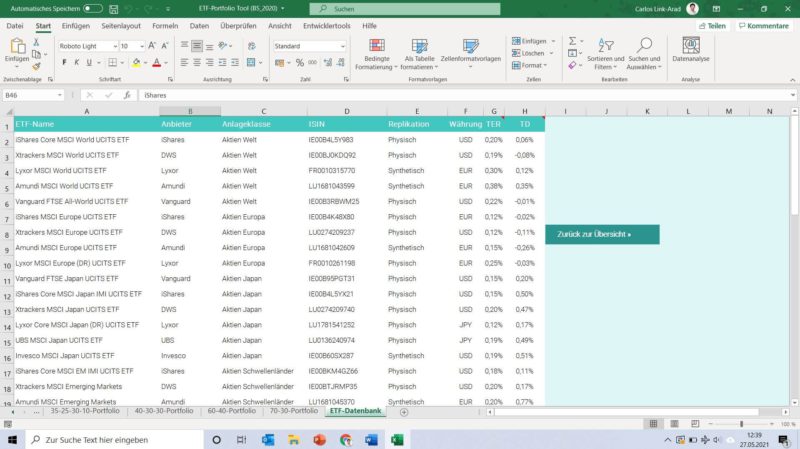This screenshot has height=449, width=800.
Task: Open Zellenformatvorlagen gallery
Action: point(470,54)
